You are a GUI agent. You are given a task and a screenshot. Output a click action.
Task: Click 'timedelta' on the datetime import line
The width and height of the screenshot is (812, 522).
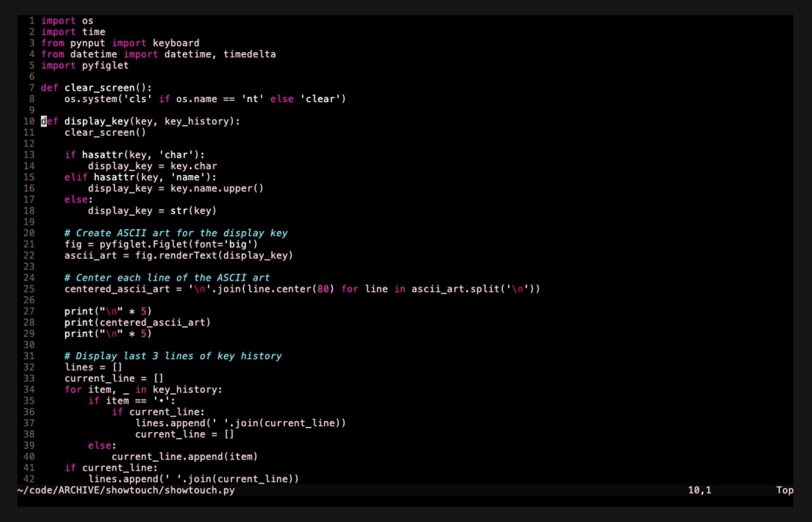click(249, 55)
